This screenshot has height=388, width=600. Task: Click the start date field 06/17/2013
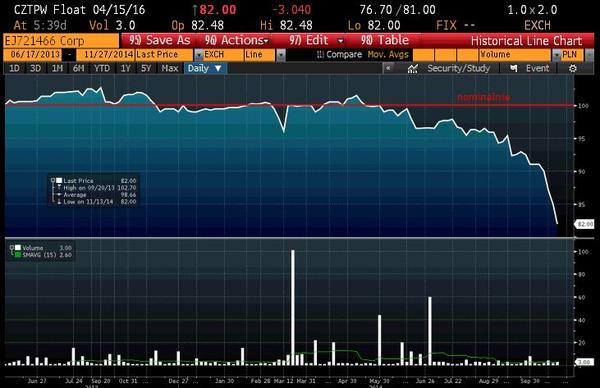pyautogui.click(x=35, y=55)
